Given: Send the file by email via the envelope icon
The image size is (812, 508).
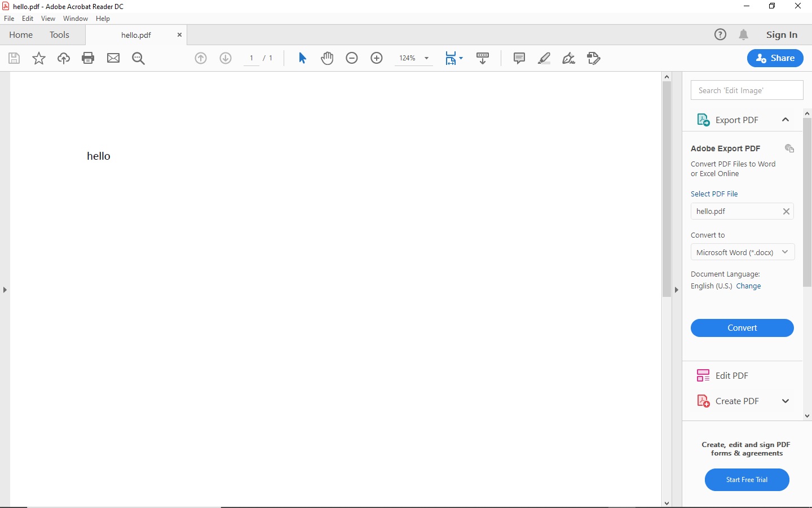Looking at the screenshot, I should click(x=113, y=58).
